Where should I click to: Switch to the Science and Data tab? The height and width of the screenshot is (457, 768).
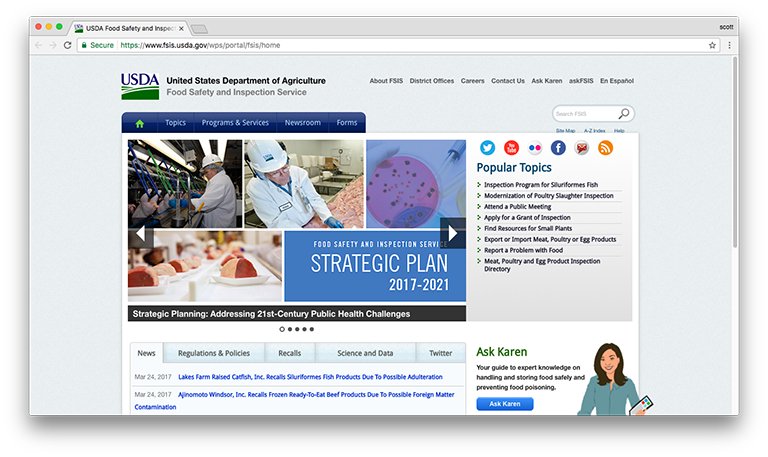365,353
